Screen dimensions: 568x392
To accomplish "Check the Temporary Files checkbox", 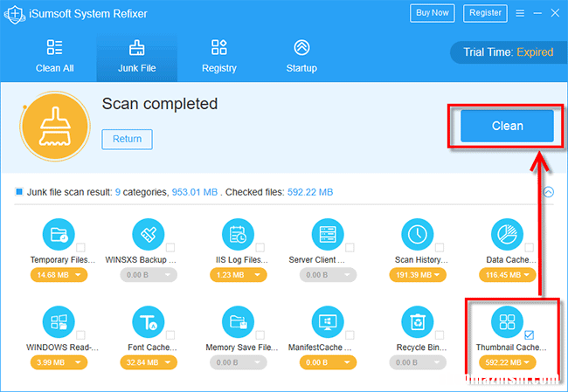I will [80, 248].
